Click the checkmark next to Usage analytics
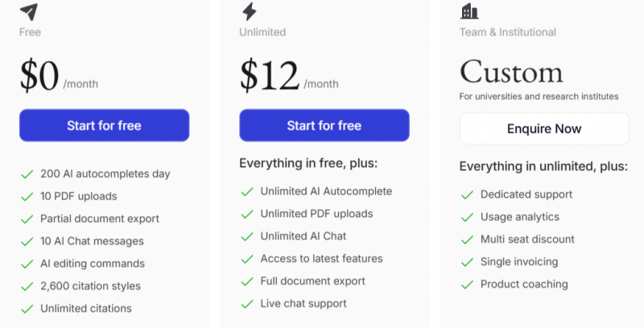 (x=468, y=218)
